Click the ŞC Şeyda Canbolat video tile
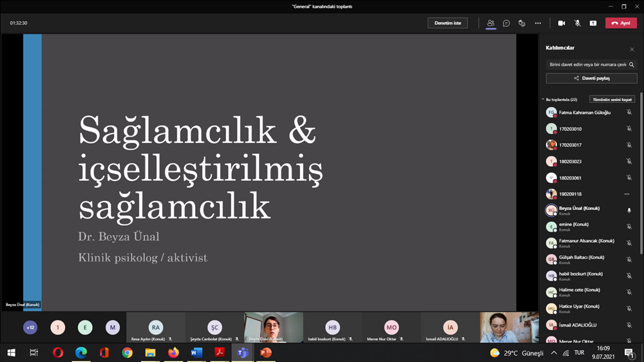Image resolution: width=644 pixels, height=362 pixels. (214, 327)
